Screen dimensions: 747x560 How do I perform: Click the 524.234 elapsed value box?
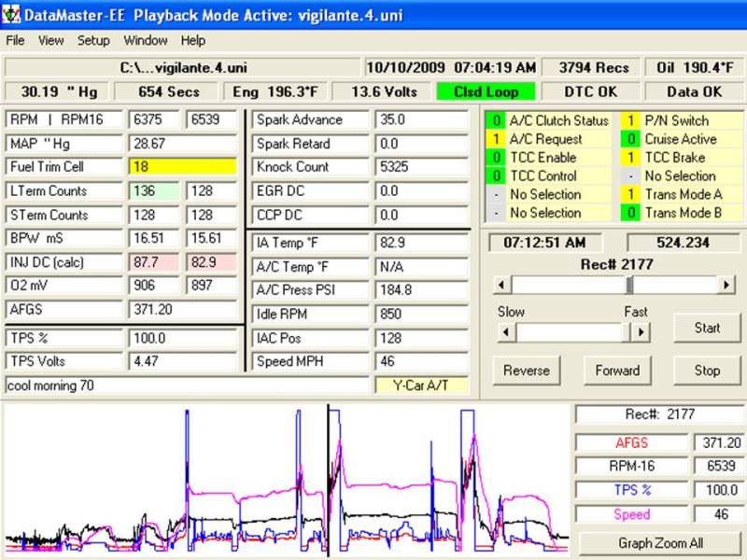(683, 243)
